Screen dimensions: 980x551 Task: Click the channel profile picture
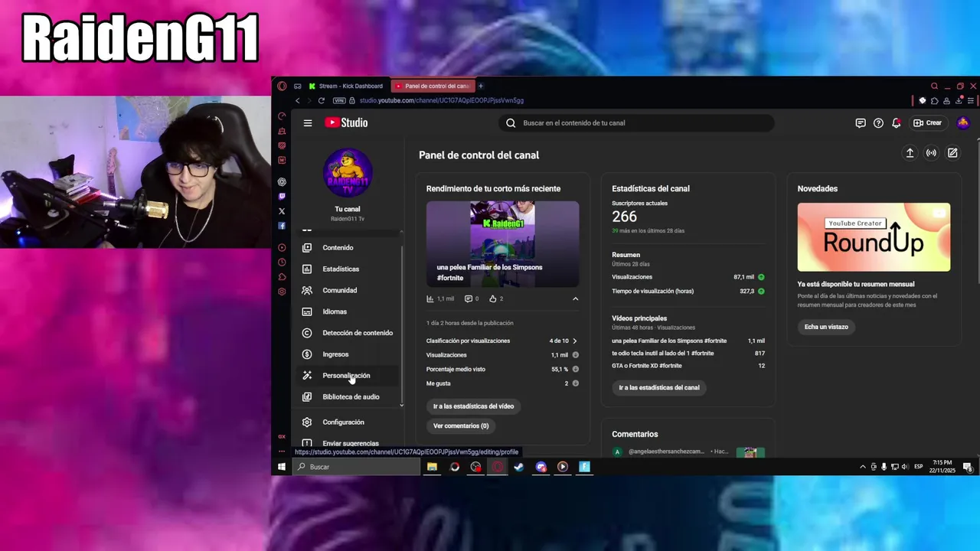[348, 173]
